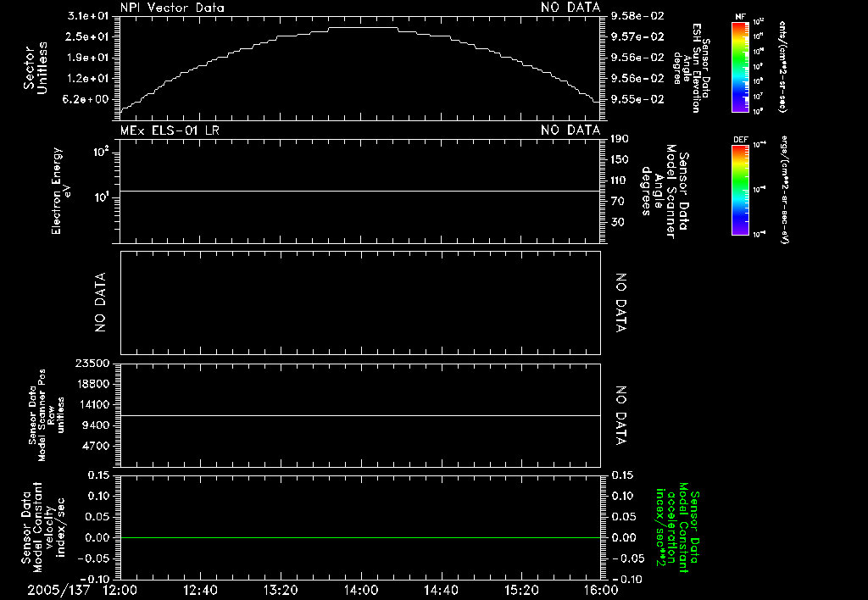
Task: Click the '1.9e+01' sector tick label
Action: [x=88, y=58]
